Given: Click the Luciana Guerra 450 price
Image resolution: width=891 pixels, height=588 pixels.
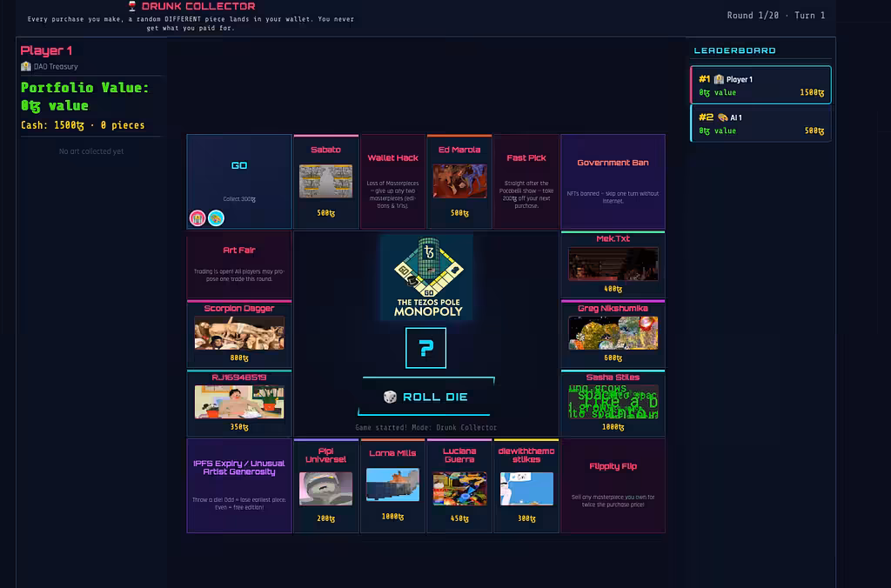Looking at the screenshot, I should tap(459, 518).
